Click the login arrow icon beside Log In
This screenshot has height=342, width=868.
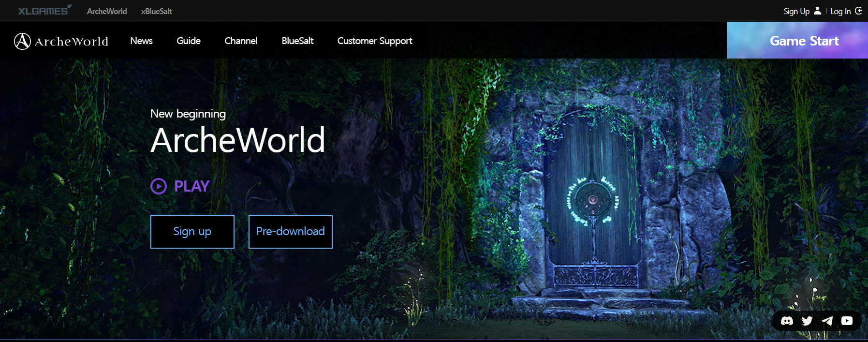tap(858, 11)
